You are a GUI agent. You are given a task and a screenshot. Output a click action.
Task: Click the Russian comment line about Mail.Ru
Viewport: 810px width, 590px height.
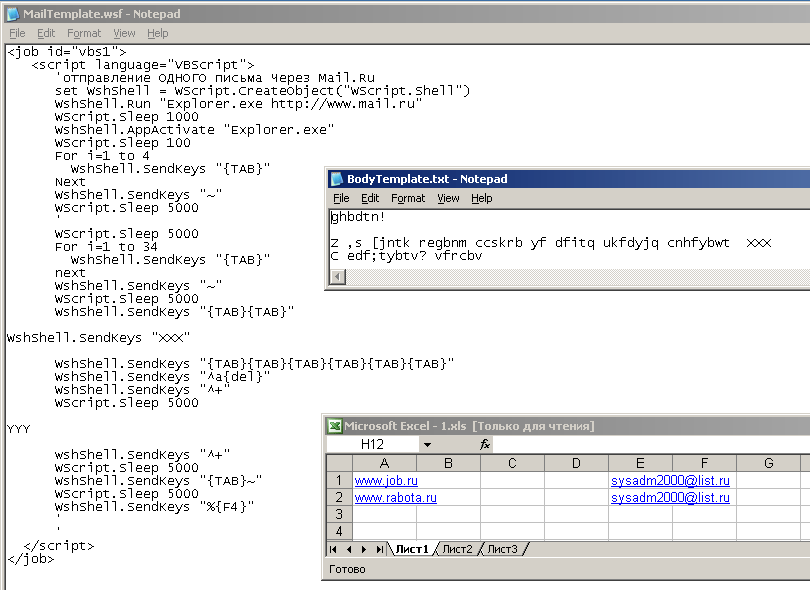214,78
